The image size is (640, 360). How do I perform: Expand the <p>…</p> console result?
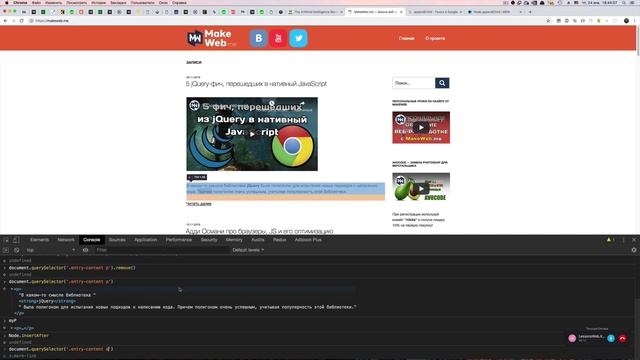coord(11,328)
